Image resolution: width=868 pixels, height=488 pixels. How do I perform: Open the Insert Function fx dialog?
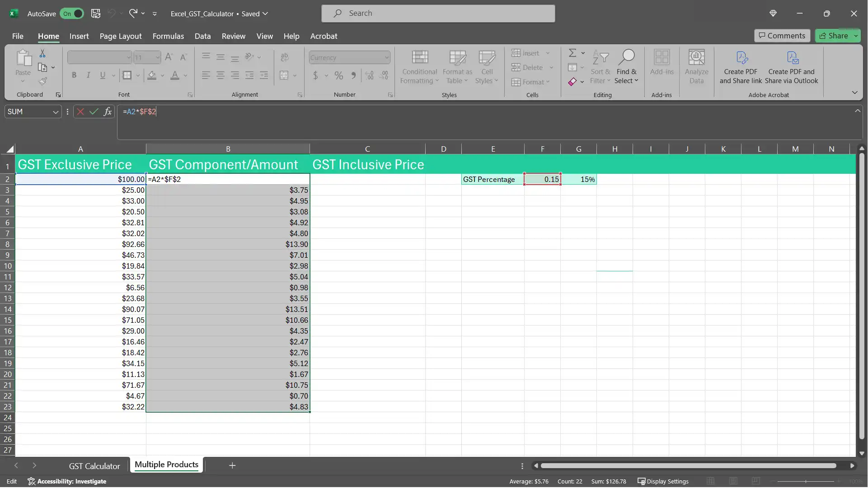108,112
